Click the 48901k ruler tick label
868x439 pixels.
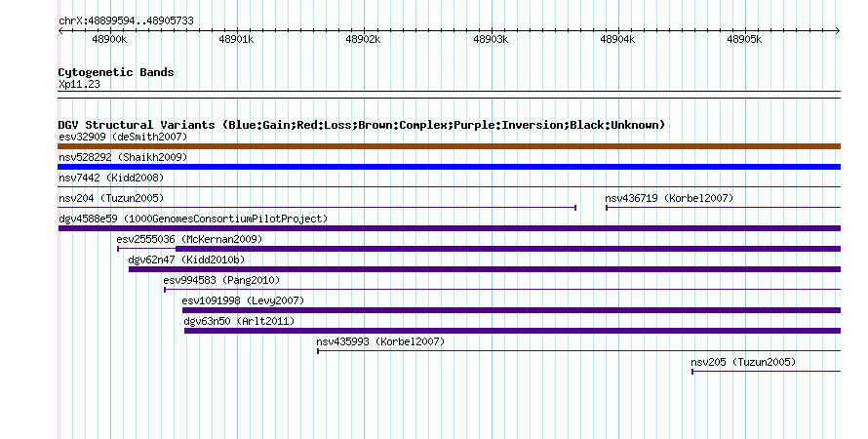pos(236,39)
